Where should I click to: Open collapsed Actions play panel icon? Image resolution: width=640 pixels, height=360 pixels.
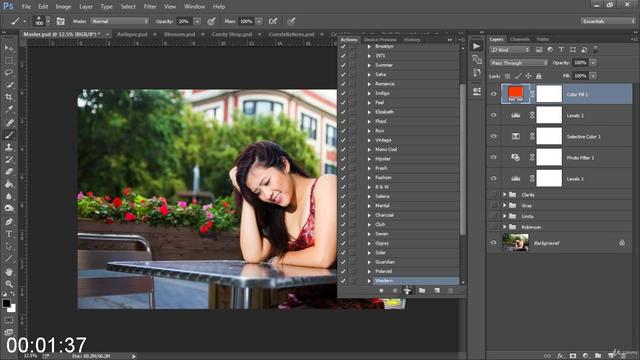point(476,47)
